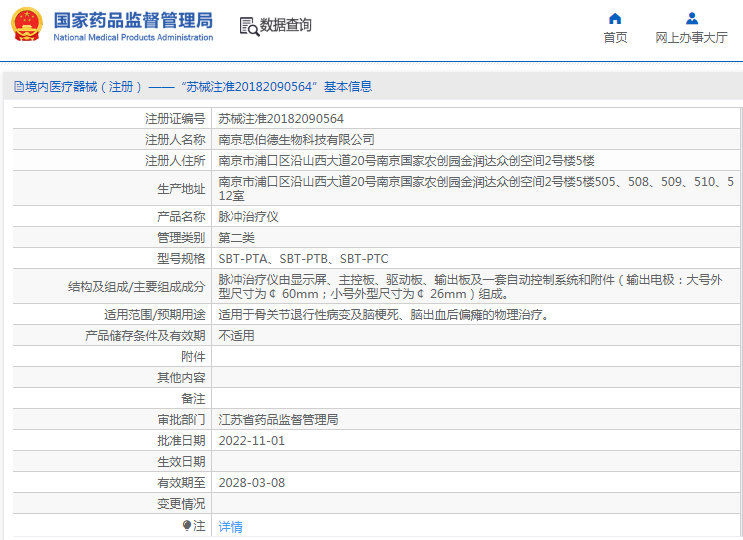This screenshot has height=540, width=743.
Task: Click the 国家药品监督管理局 site title text
Action: pos(132,19)
